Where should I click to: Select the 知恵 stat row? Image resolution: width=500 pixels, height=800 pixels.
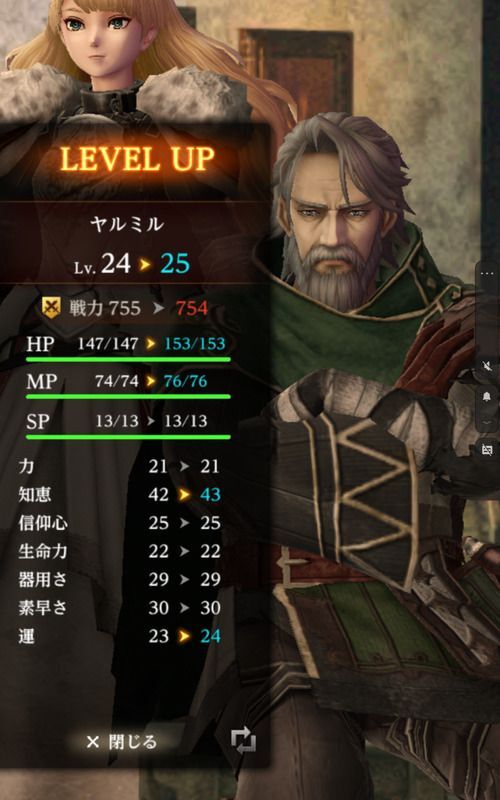click(x=120, y=494)
